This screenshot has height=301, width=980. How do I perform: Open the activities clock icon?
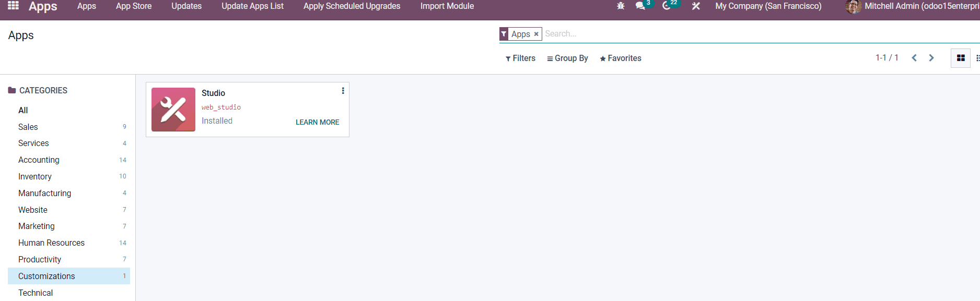coord(667,6)
